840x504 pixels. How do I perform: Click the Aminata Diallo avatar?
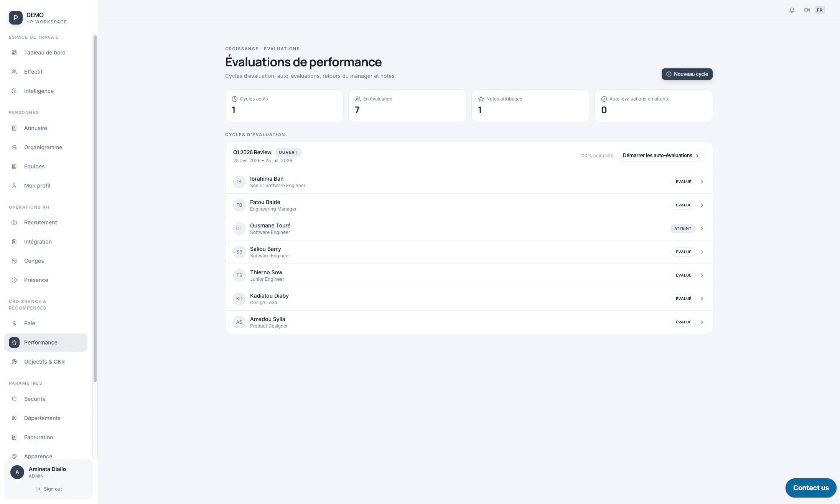tap(17, 472)
